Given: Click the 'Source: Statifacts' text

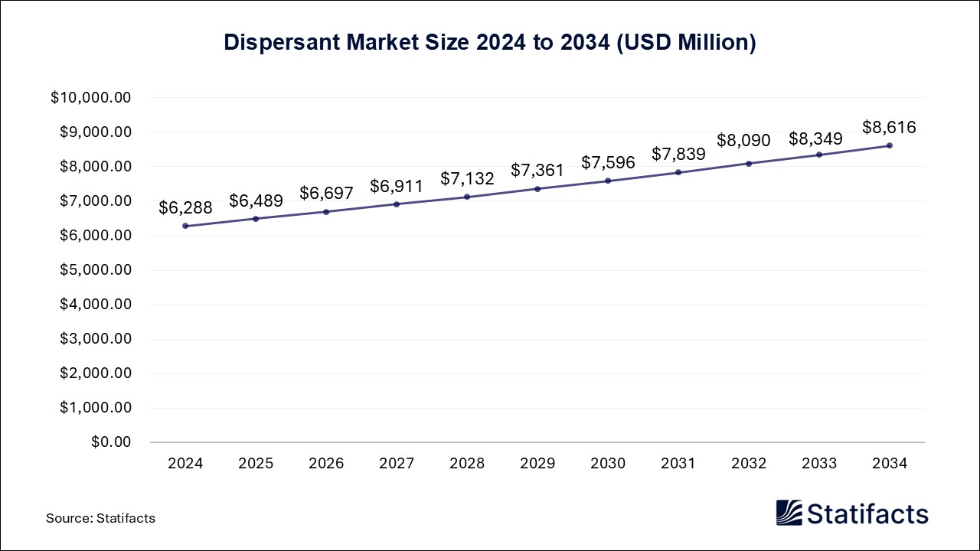Looking at the screenshot, I should (100, 518).
